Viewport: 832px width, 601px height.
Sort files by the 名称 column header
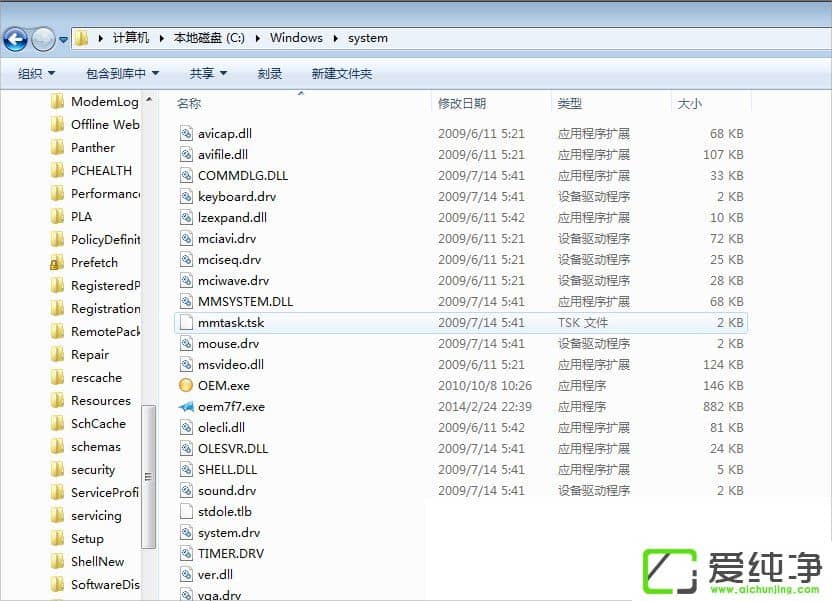(x=189, y=103)
